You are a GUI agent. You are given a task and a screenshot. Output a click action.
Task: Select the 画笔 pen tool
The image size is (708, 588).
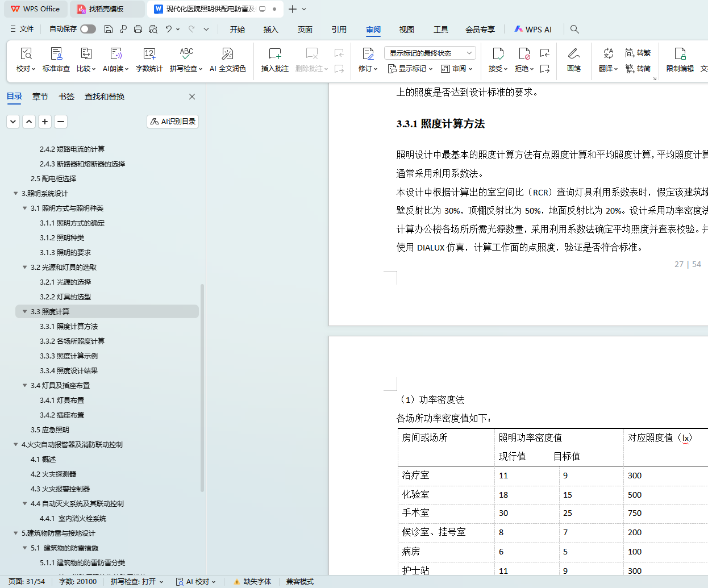coord(573,54)
